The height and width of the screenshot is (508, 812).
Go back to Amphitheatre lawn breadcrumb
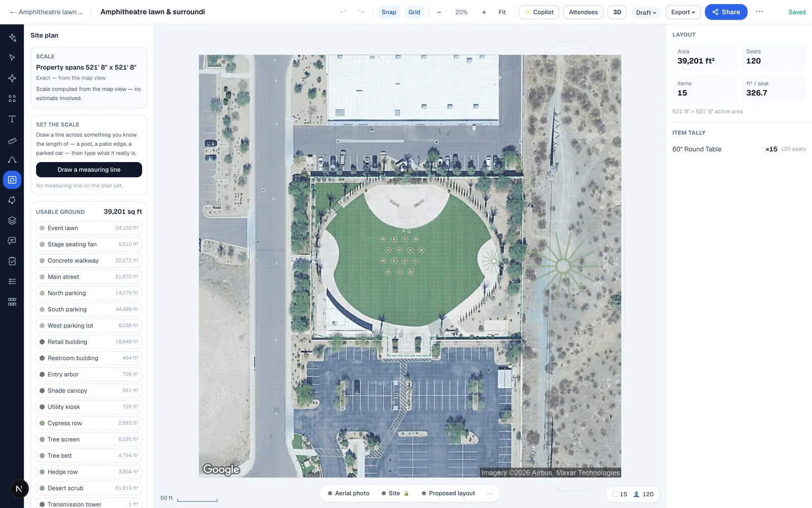pyautogui.click(x=46, y=12)
